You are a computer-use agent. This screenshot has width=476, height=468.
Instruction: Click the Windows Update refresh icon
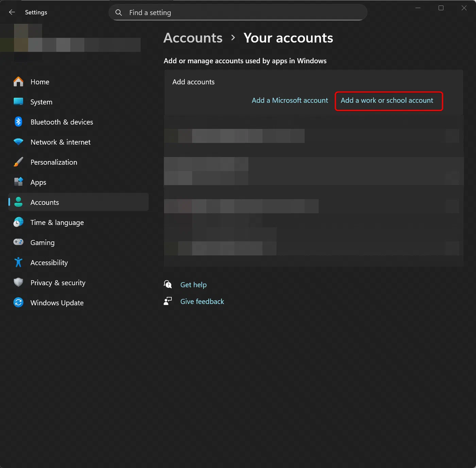click(18, 302)
